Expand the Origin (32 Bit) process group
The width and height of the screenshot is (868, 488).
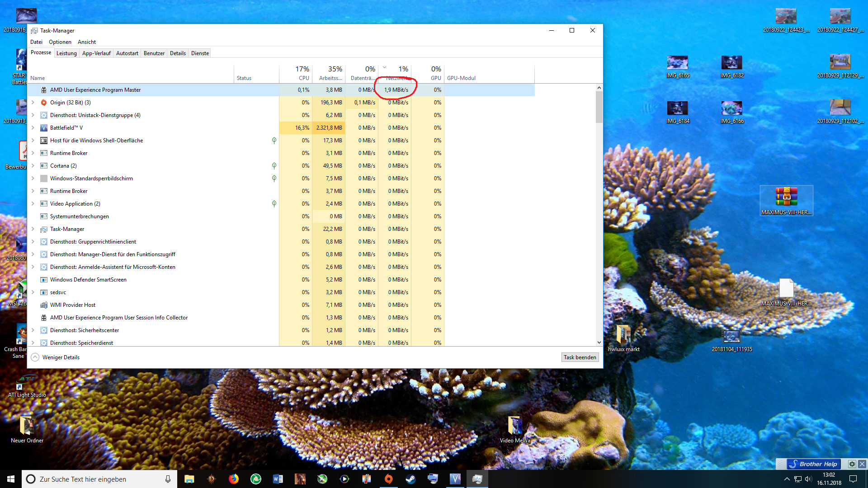click(33, 103)
